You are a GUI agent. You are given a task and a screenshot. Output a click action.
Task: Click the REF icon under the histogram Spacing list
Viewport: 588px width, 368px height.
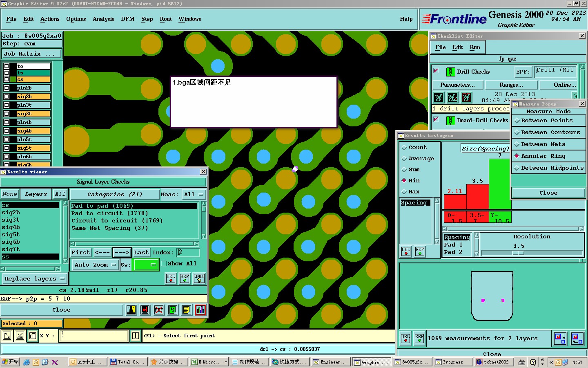coord(420,251)
